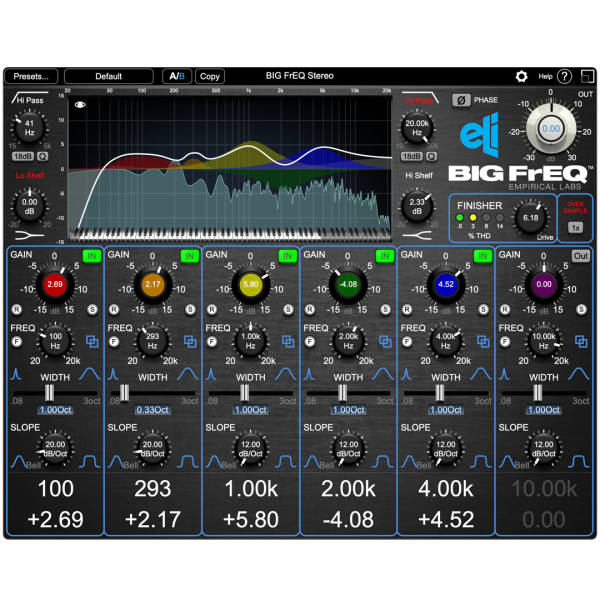600x600 pixels.
Task: Click the R reset button on red band
Action: 16,309
